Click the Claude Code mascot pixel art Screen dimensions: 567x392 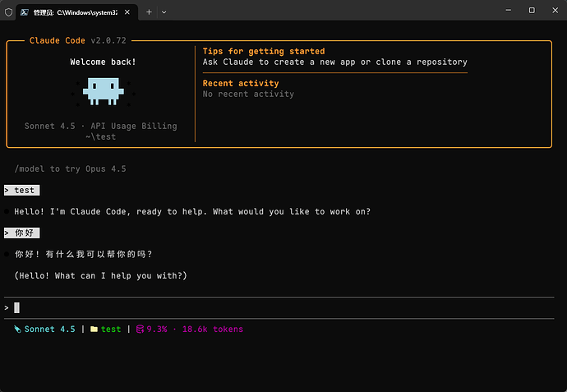(x=104, y=91)
